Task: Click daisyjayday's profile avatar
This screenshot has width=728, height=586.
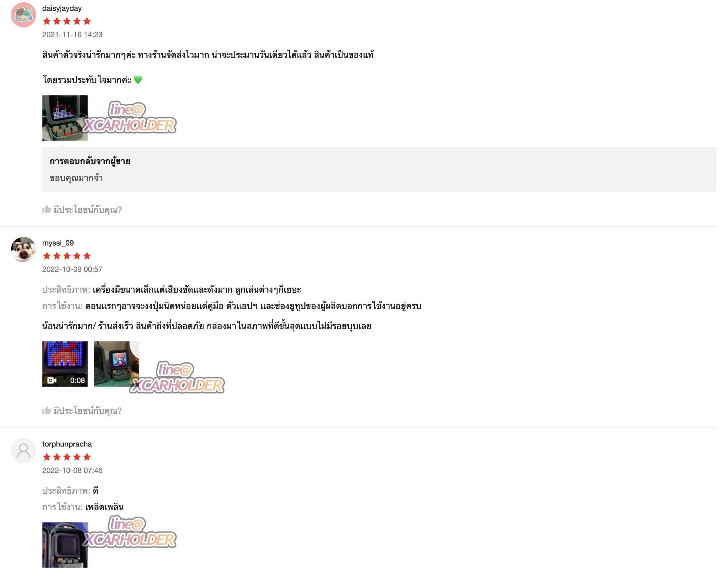Action: tap(23, 15)
